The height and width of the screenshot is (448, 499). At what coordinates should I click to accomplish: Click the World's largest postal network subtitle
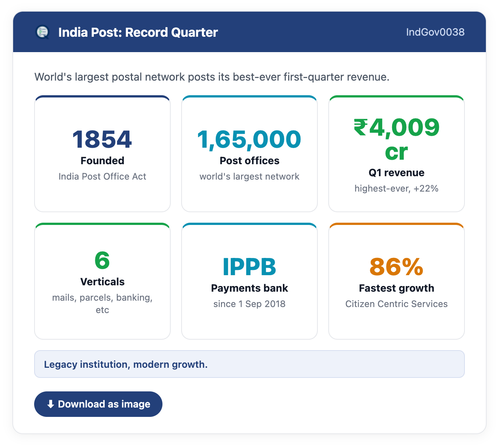tap(212, 77)
